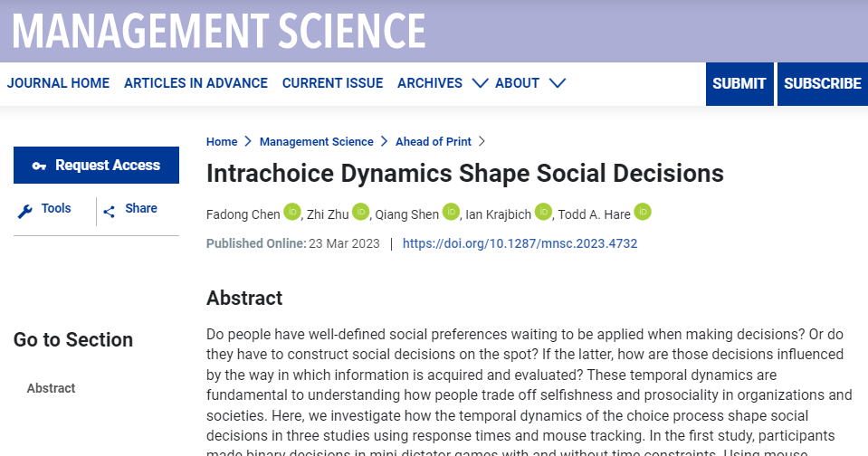Expand the About dropdown chevron
The width and height of the screenshot is (868, 456).
558,83
